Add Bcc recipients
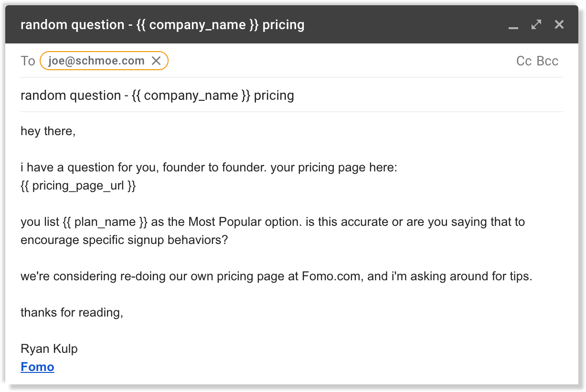 tap(547, 61)
